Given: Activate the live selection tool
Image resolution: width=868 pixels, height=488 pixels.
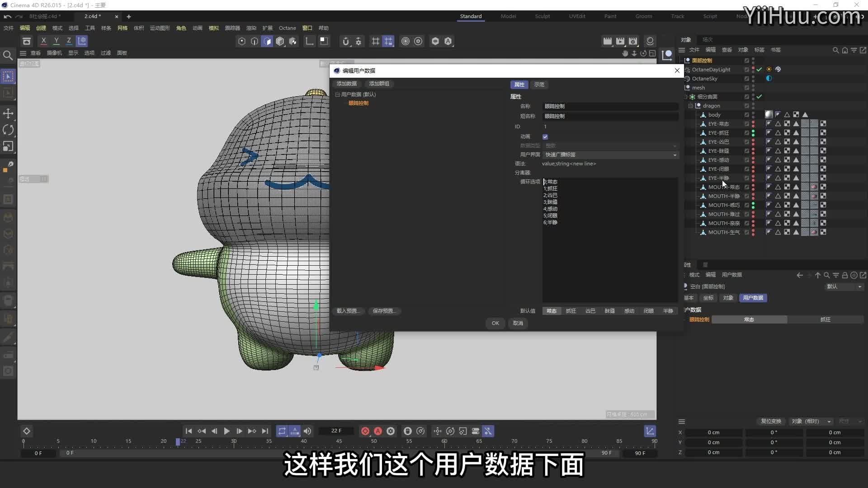Looking at the screenshot, I should [x=8, y=76].
